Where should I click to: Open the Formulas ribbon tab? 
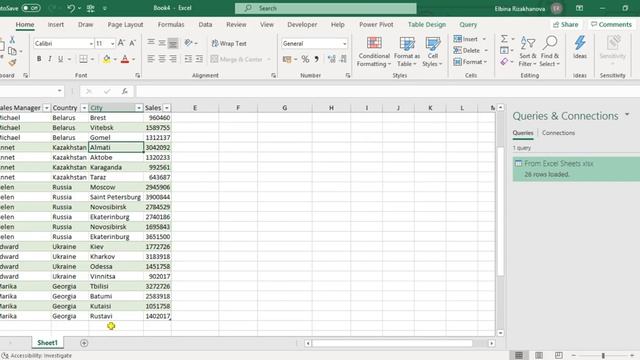click(171, 24)
